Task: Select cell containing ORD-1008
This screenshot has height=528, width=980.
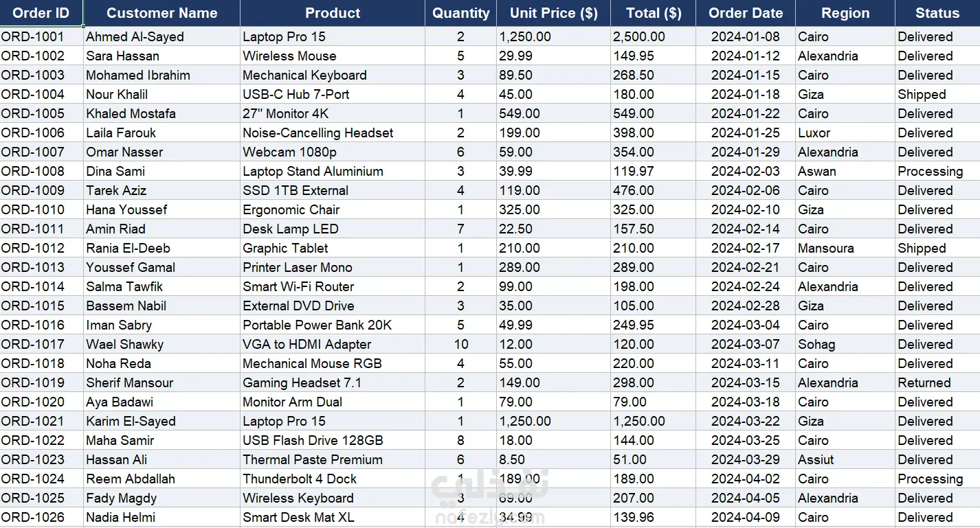Action: click(x=41, y=171)
